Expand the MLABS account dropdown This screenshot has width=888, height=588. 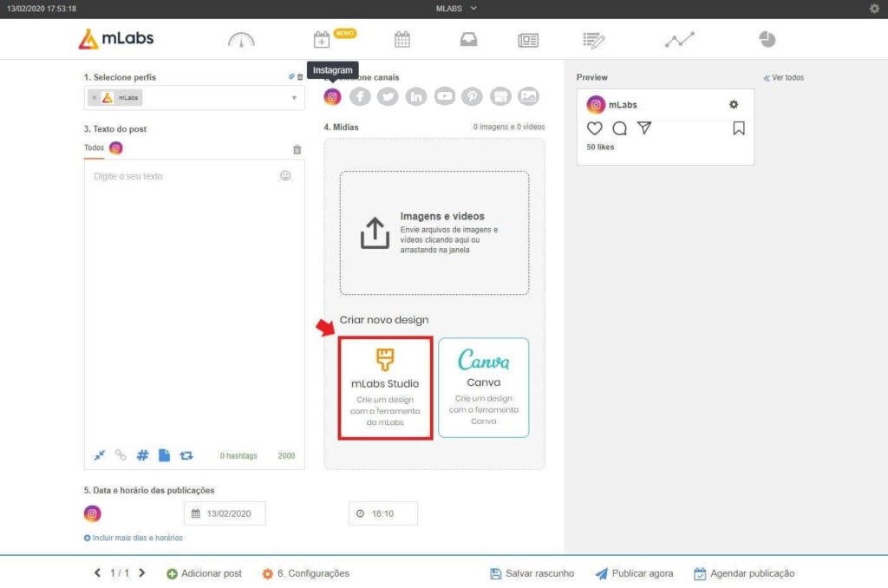(456, 9)
